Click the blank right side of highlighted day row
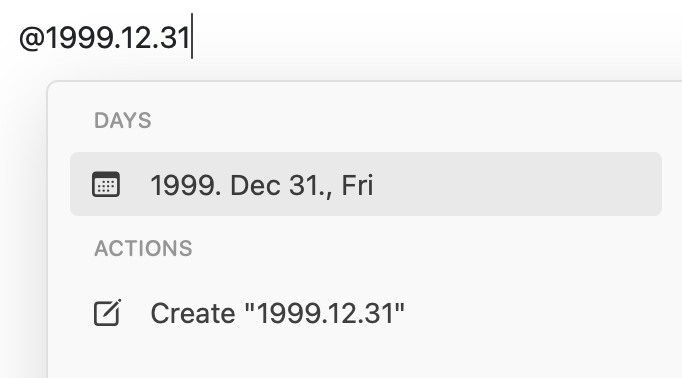The width and height of the screenshot is (682, 378). 518,184
